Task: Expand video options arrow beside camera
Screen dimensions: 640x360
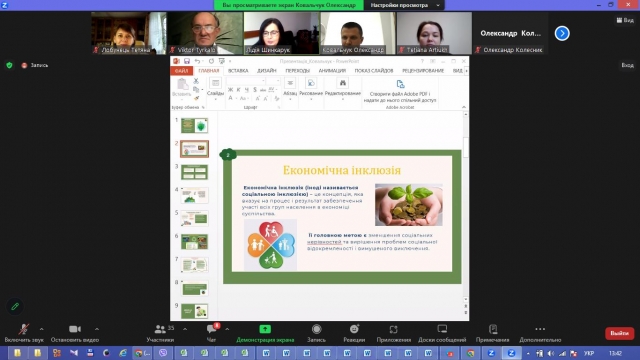Action: click(x=97, y=329)
